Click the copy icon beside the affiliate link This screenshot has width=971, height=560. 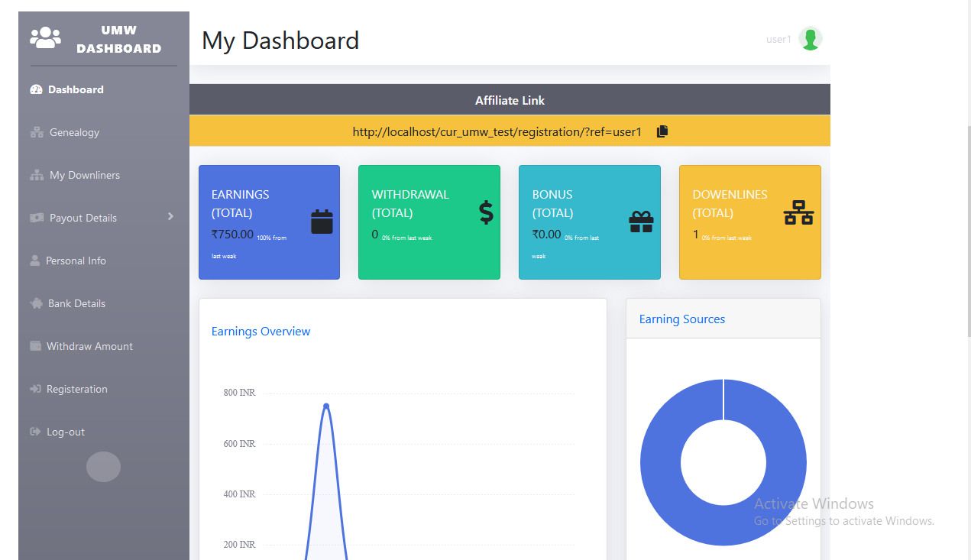662,131
